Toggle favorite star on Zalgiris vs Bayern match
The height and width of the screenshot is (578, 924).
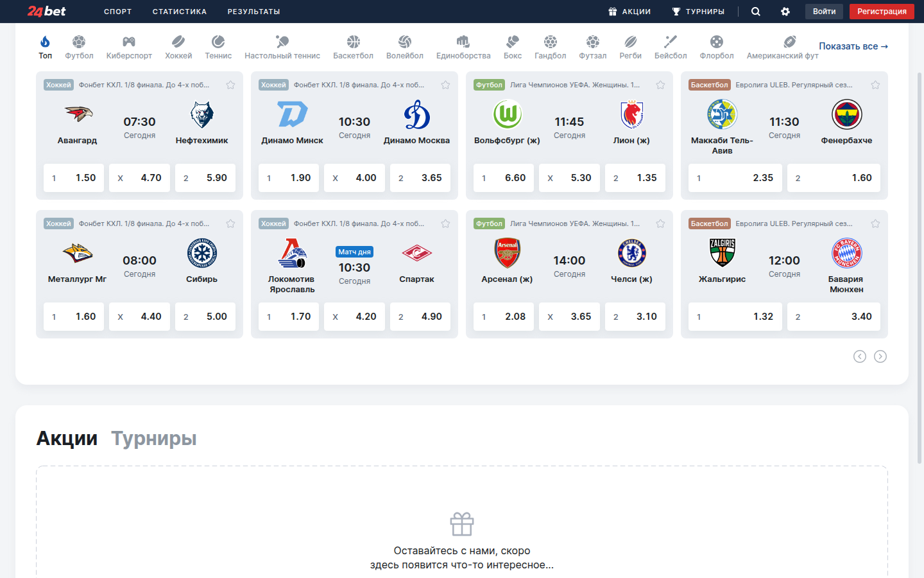875,223
